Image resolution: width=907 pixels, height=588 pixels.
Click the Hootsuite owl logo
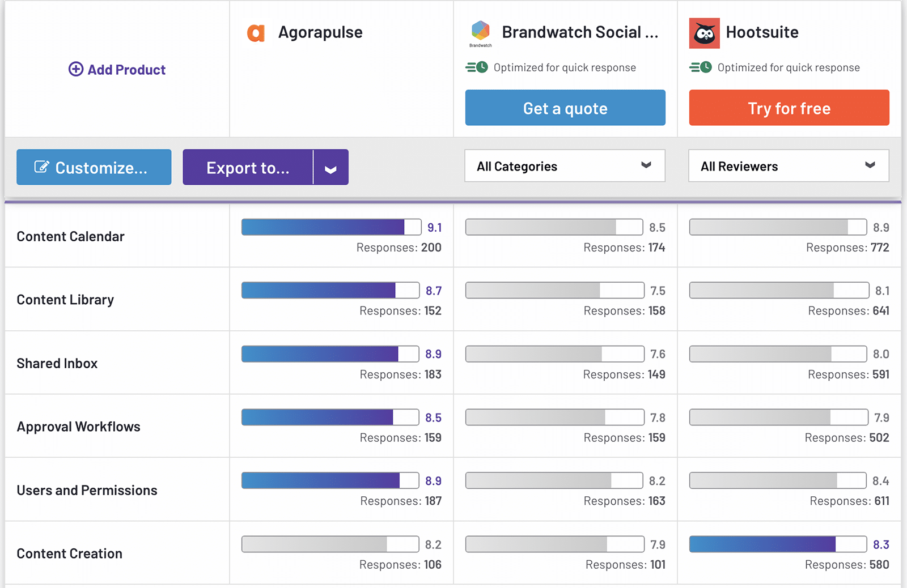(x=704, y=33)
